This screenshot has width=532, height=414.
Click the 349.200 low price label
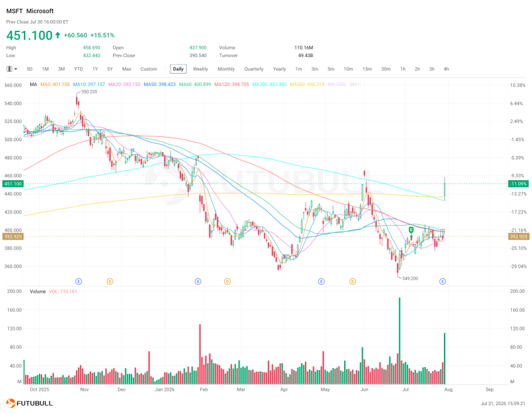pyautogui.click(x=410, y=278)
